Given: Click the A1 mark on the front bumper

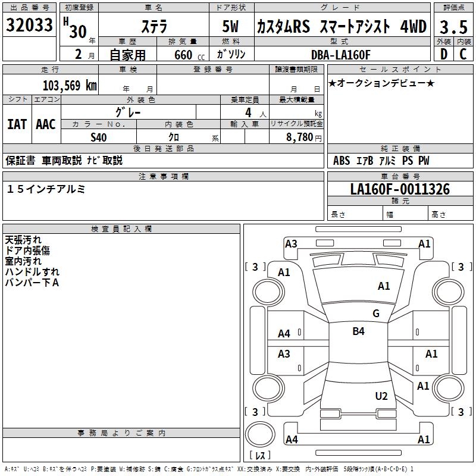Looking at the screenshot, I should [x=424, y=244].
